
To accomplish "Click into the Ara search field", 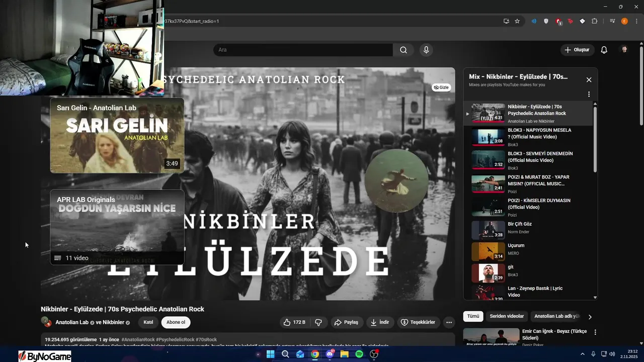I will [x=303, y=50].
